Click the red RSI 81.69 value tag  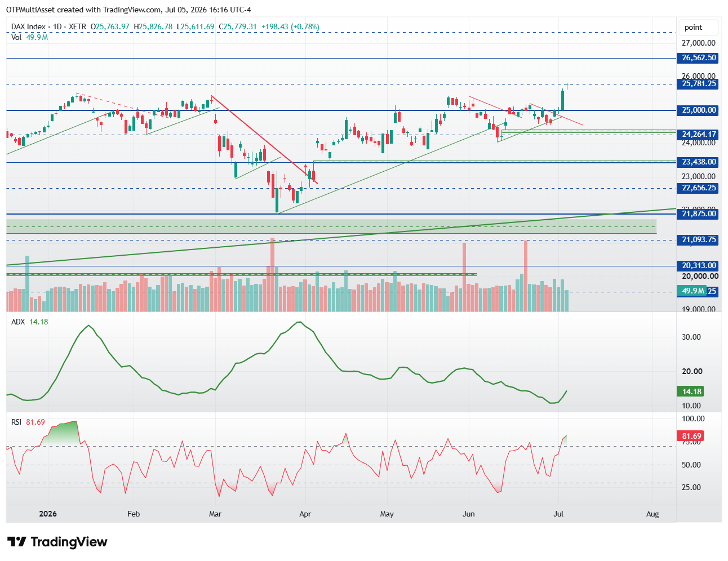coord(690,436)
